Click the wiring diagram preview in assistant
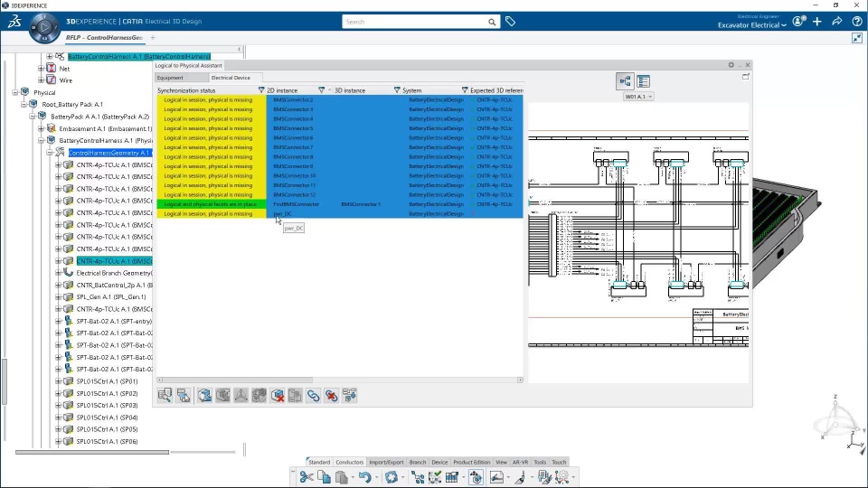The width and height of the screenshot is (868, 488). pos(638,242)
